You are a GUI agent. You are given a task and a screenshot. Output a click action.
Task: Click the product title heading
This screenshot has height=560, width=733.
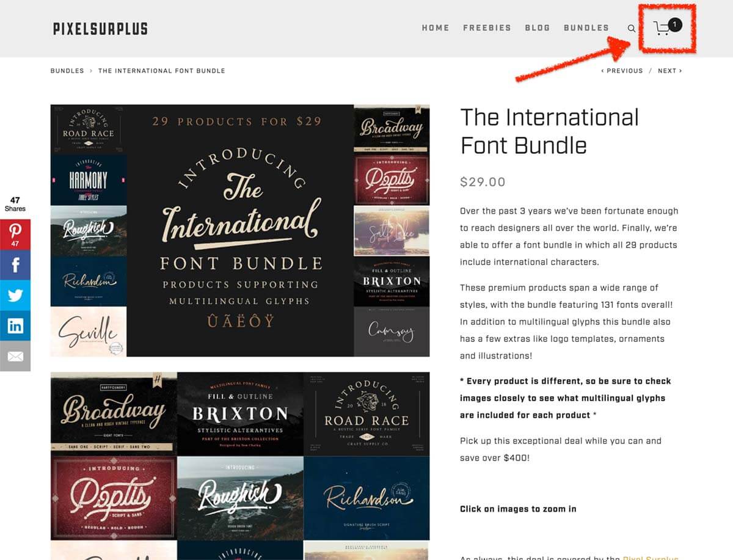tap(550, 131)
